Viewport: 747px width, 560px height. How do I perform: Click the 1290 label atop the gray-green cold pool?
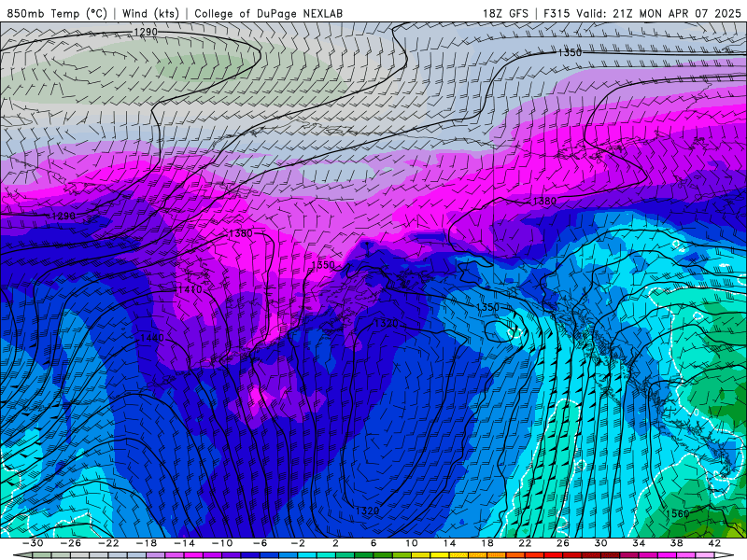(146, 32)
